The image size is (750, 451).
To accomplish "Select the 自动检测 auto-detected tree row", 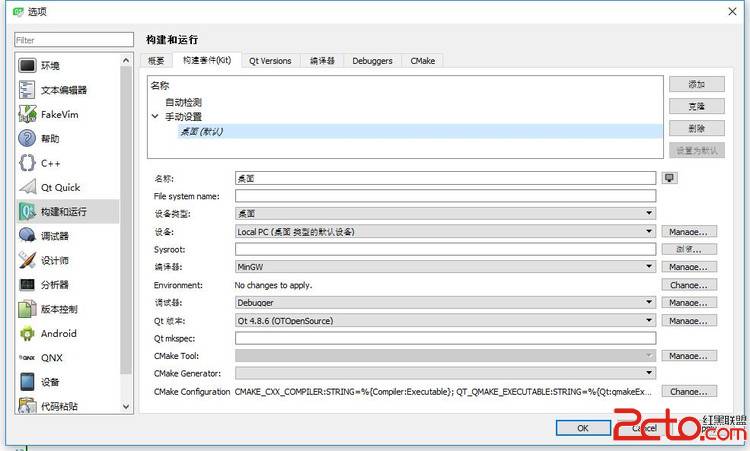I will [184, 102].
